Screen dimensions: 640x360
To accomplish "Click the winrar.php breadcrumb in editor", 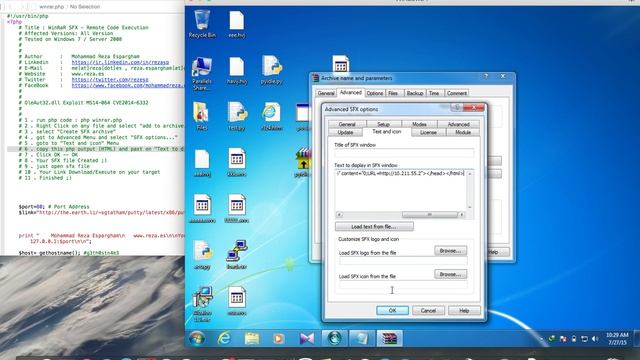I will pyautogui.click(x=52, y=7).
